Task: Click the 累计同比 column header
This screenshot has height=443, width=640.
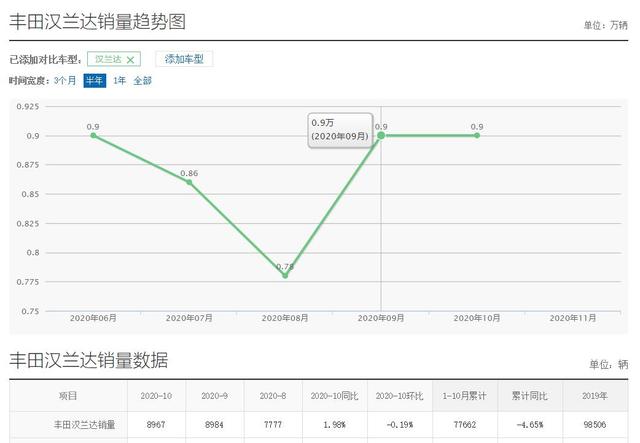Action: (x=530, y=396)
